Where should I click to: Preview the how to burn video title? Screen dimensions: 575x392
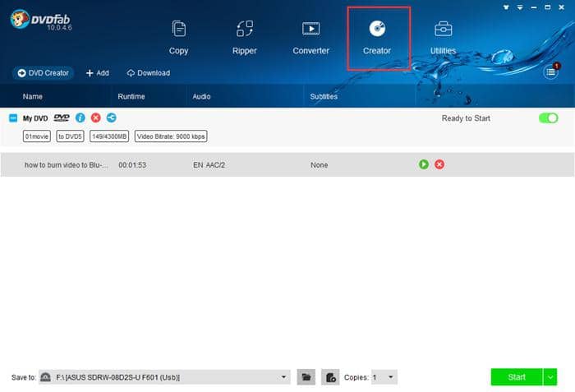(x=424, y=164)
